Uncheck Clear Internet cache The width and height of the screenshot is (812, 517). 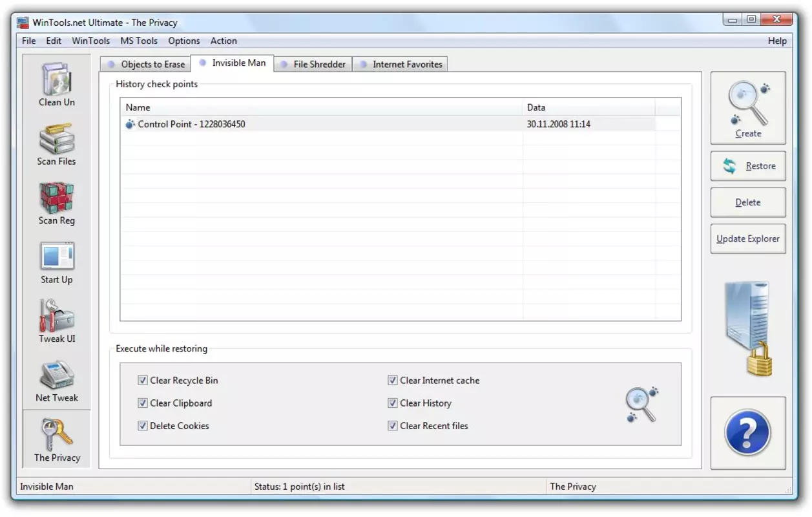coord(393,381)
